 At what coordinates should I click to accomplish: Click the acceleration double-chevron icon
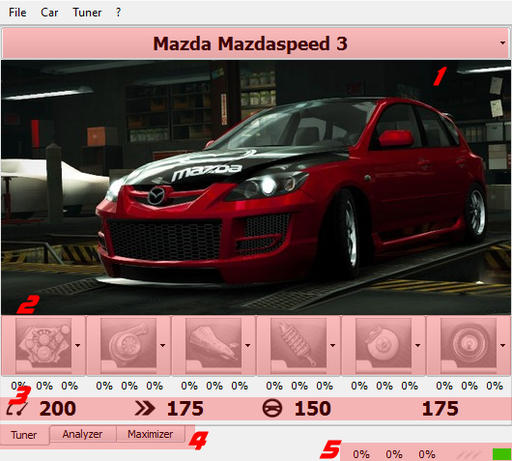pos(145,409)
